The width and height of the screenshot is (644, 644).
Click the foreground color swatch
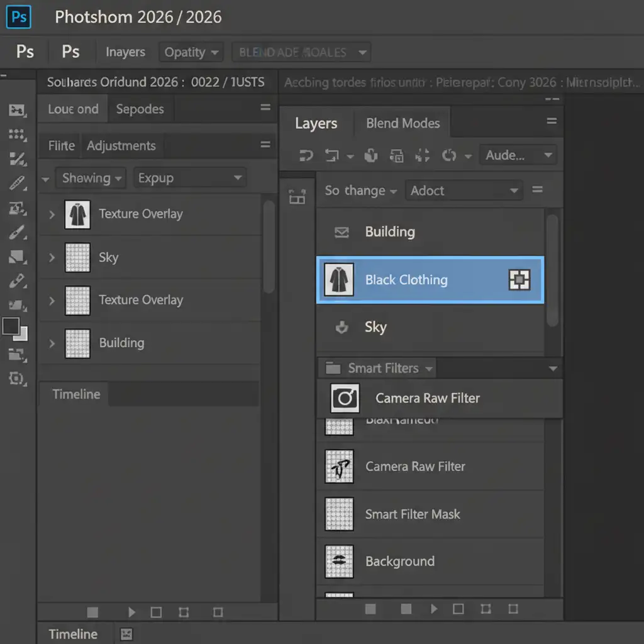(11, 326)
